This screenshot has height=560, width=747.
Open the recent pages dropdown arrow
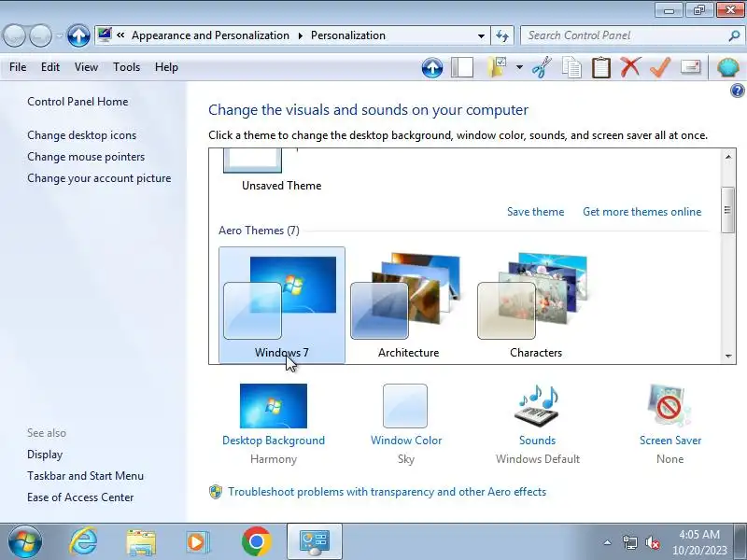coord(59,35)
